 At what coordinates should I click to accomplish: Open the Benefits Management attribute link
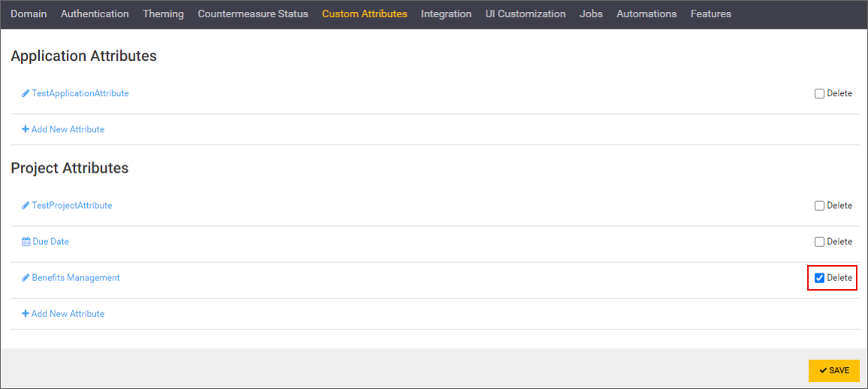(76, 278)
